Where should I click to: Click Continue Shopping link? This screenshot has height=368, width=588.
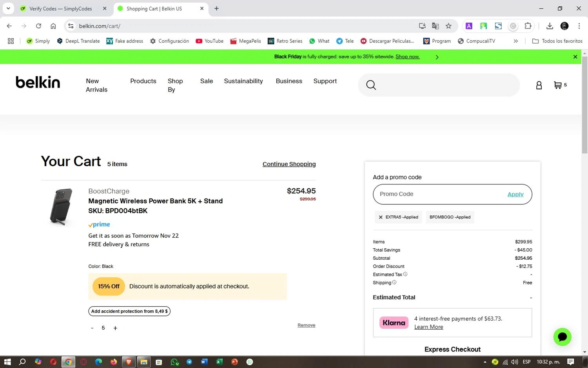click(x=289, y=164)
